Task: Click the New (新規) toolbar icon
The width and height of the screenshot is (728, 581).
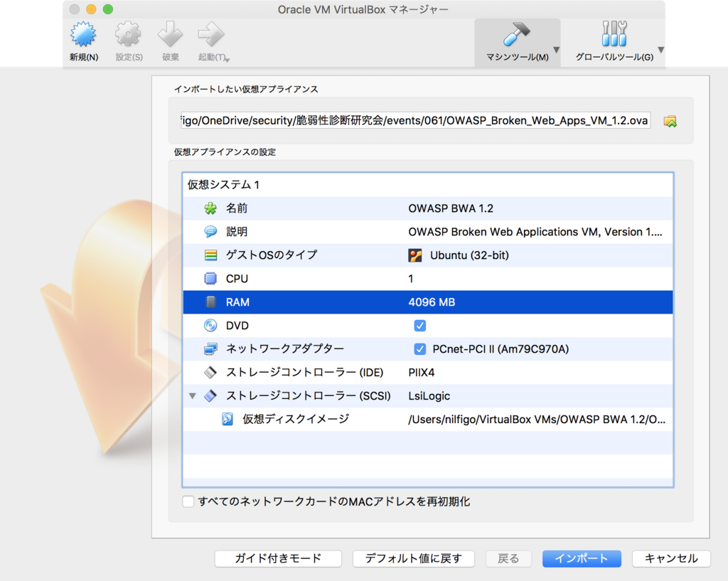Action: pos(84,34)
